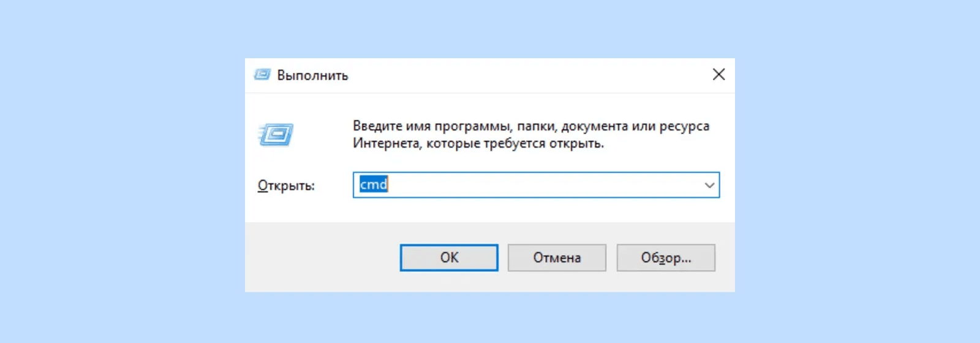Click the small Run icon in title bar
Screen dimensions: 980x343
click(262, 75)
